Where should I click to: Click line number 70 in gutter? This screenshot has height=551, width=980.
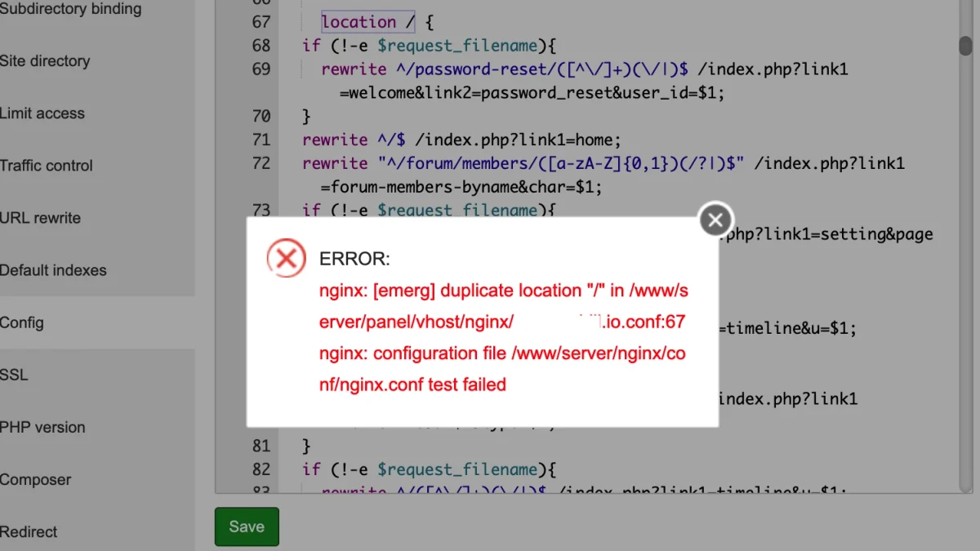pyautogui.click(x=261, y=116)
